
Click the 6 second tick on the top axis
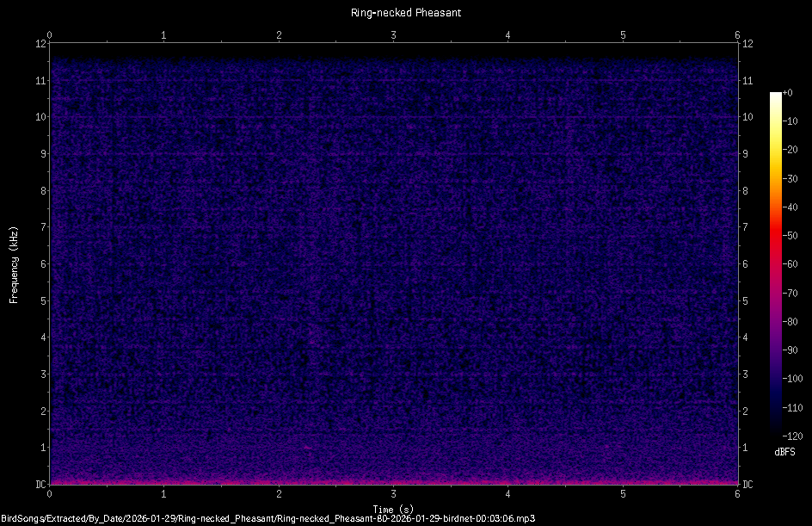pos(736,35)
